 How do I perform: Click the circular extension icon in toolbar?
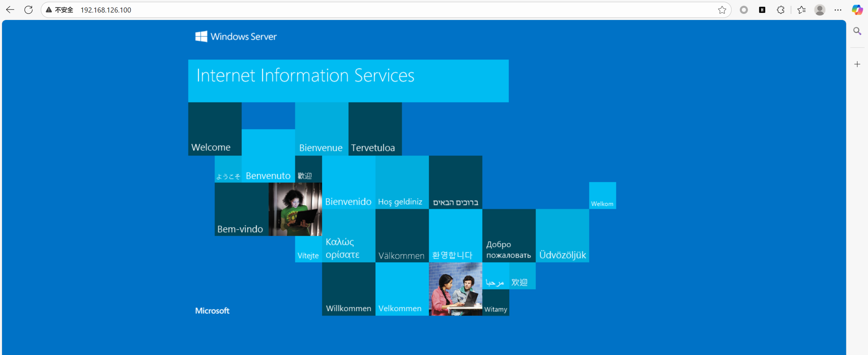pyautogui.click(x=744, y=10)
